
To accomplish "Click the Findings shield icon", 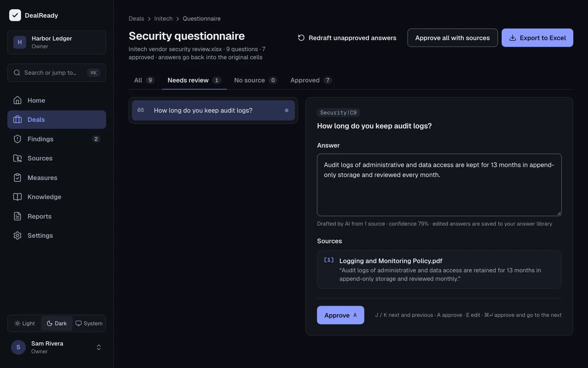I will [17, 139].
